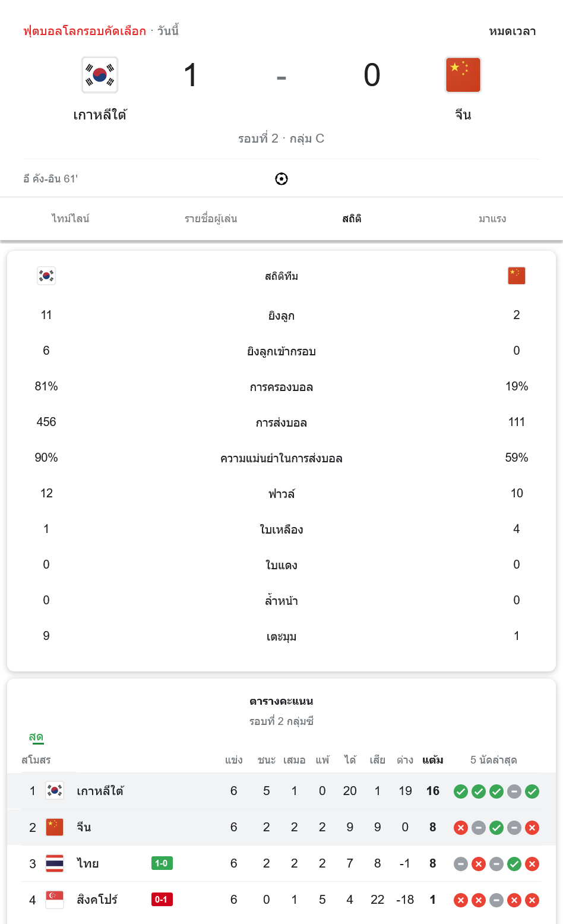
Task: Click China's latest loss cross icon
Action: point(532,827)
